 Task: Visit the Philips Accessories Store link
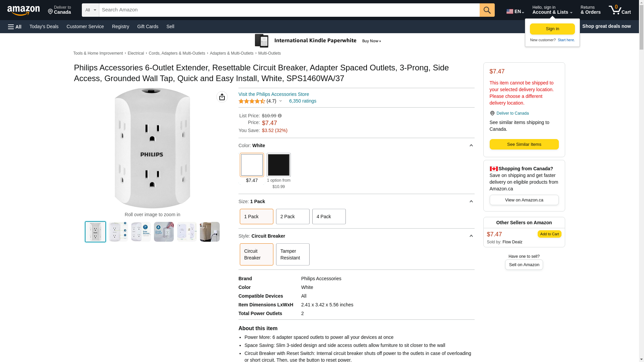274,94
